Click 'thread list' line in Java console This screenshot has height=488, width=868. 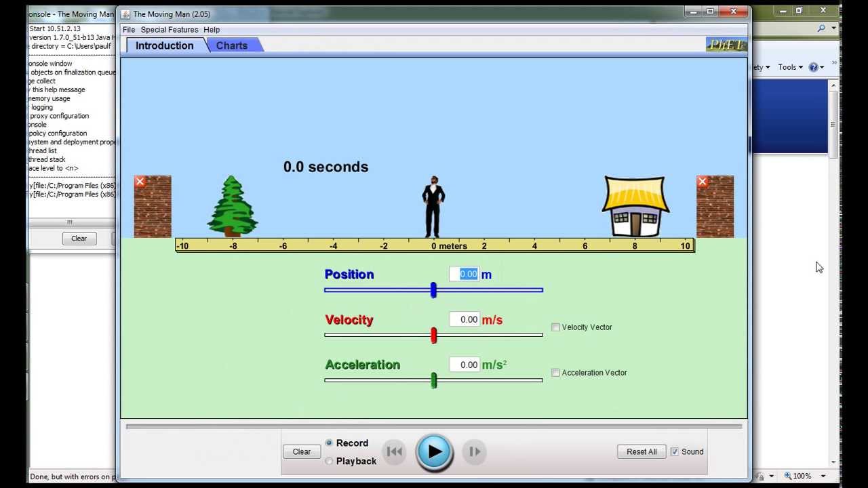click(x=43, y=151)
